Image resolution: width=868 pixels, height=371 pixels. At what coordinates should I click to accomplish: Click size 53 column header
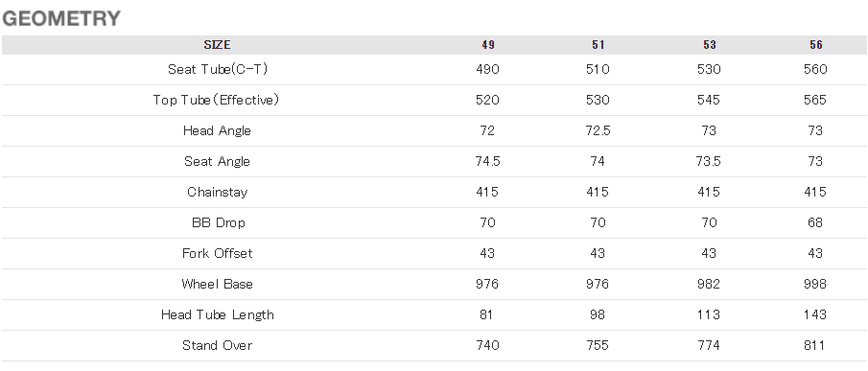coord(709,45)
